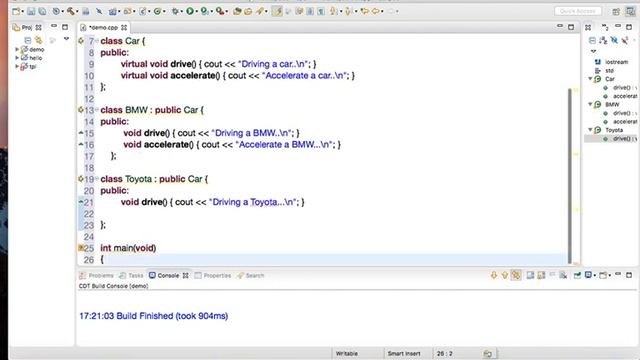This screenshot has width=640, height=360.
Task: Open Project Explorer view menu arrow
Action: 66,39
